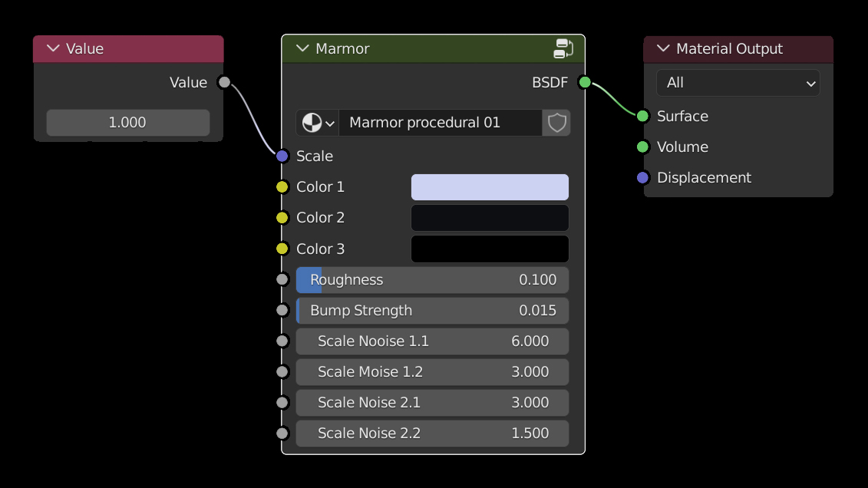
Task: Open the All render target dropdown
Action: click(x=738, y=83)
